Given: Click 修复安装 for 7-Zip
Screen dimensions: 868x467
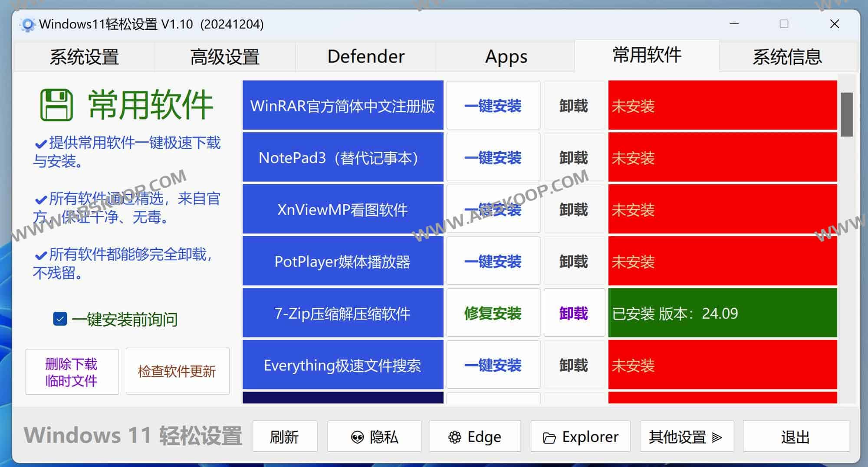Looking at the screenshot, I should pyautogui.click(x=493, y=313).
